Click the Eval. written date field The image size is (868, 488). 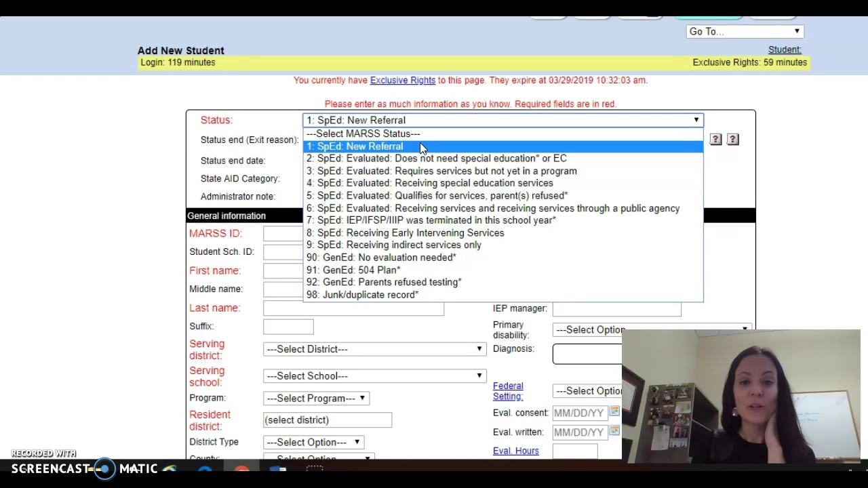pos(580,432)
